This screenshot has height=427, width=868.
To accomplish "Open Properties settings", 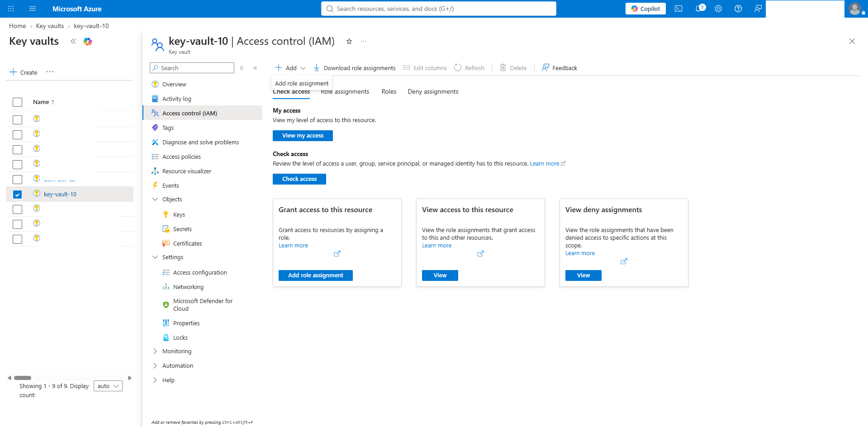I will pos(186,323).
